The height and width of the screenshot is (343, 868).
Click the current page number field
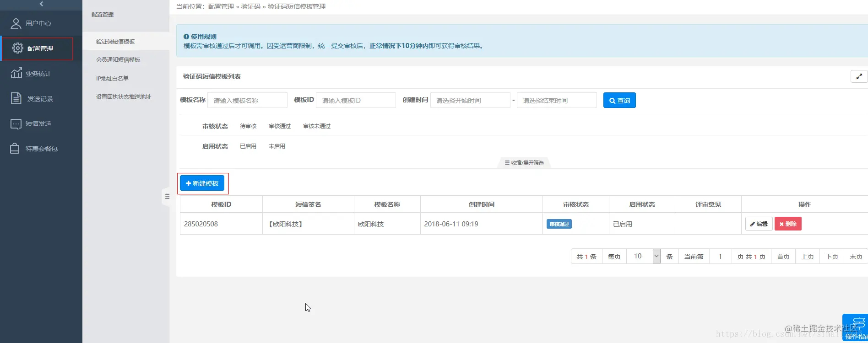pyautogui.click(x=720, y=256)
